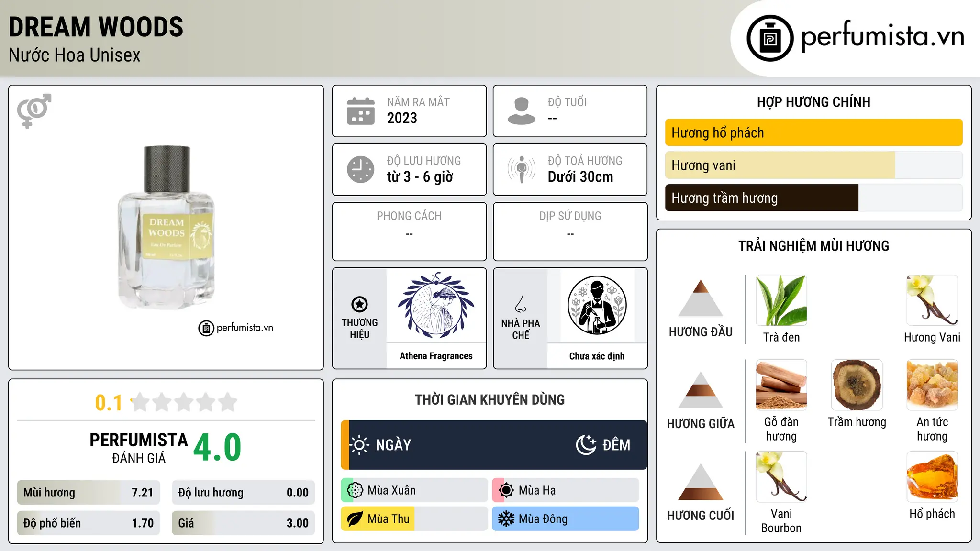This screenshot has height=551, width=980.
Task: Click the moon icon next to Đêm
Action: [x=586, y=445]
